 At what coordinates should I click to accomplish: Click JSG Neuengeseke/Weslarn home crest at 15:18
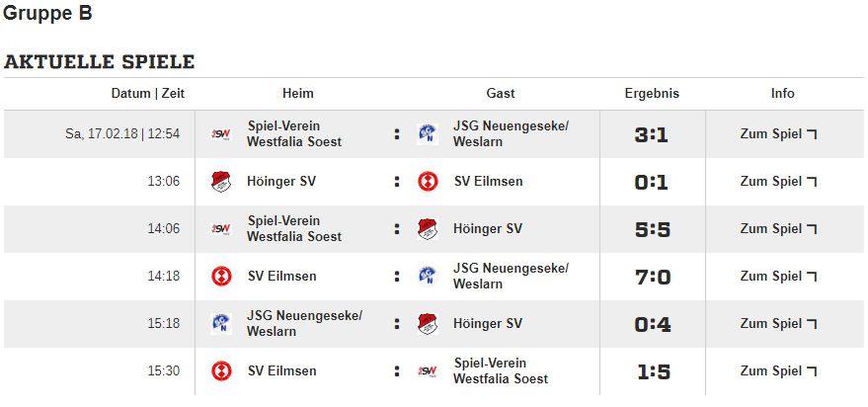221,323
